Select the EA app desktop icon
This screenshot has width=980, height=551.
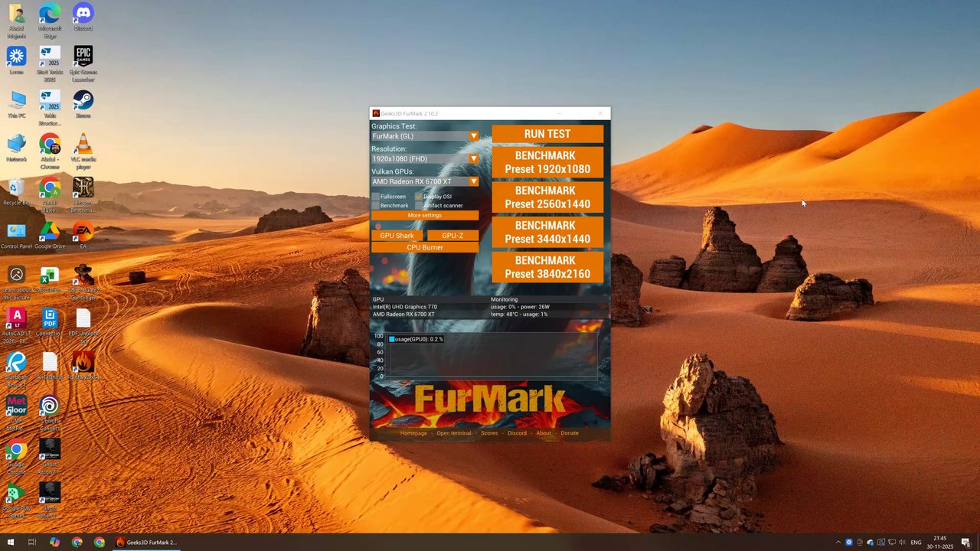83,236
